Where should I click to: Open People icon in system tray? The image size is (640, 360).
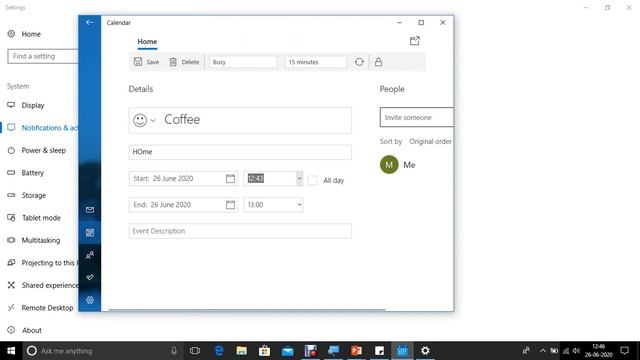(x=526, y=351)
